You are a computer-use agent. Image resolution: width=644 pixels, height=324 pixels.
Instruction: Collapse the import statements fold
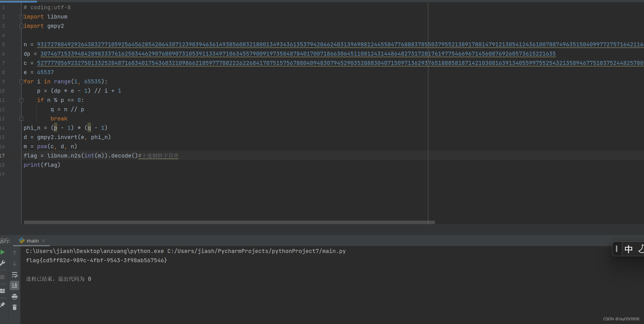point(21,17)
